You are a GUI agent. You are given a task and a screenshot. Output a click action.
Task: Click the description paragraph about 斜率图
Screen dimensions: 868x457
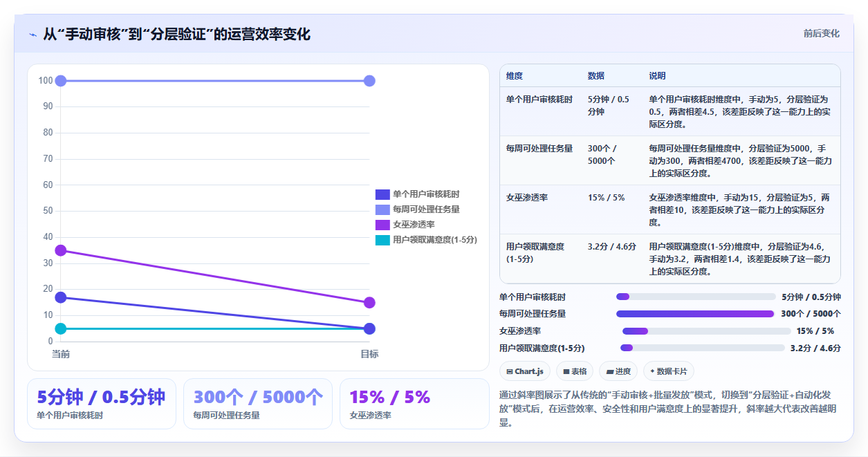pos(670,409)
